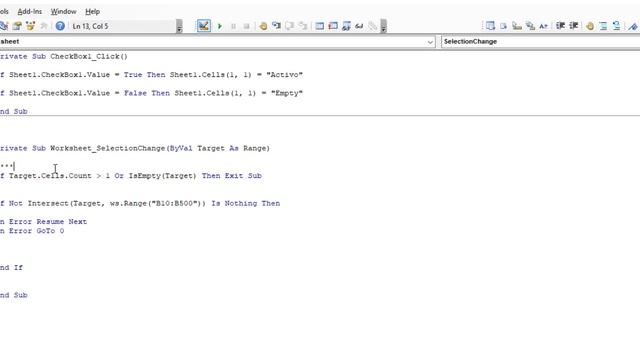Open the Window menu
640x360 pixels.
[x=63, y=11]
